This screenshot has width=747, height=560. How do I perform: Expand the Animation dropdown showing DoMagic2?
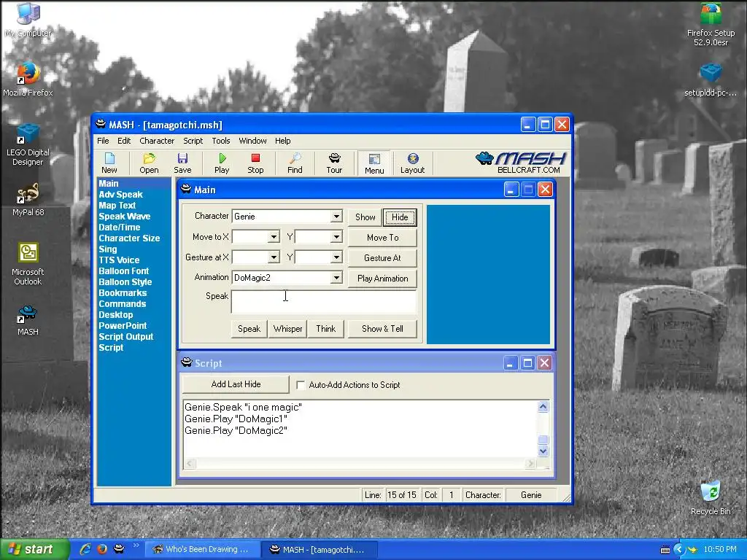pos(336,278)
